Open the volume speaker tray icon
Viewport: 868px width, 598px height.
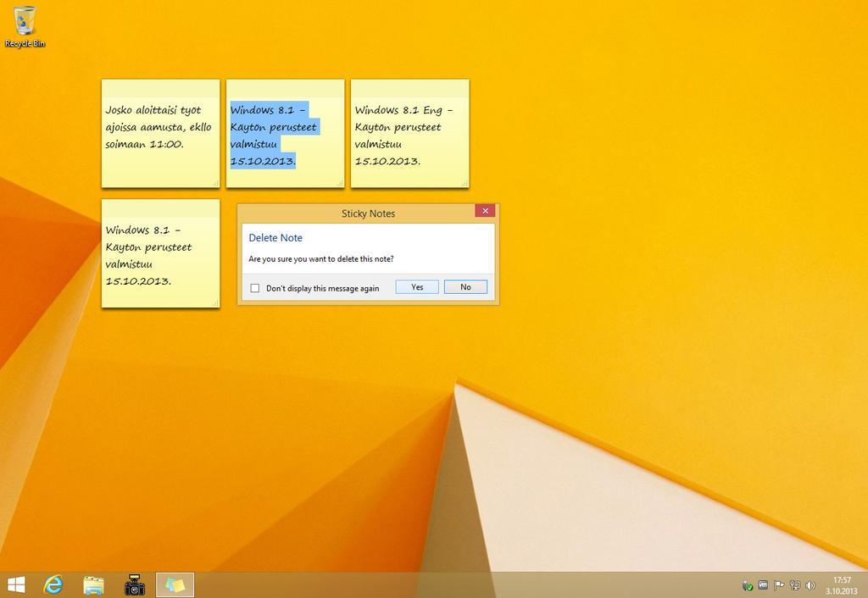(810, 584)
